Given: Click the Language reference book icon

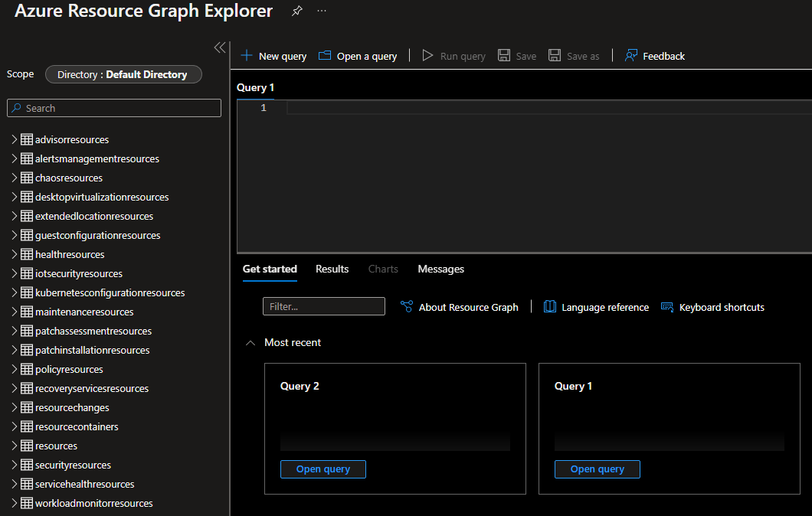Looking at the screenshot, I should (x=549, y=306).
